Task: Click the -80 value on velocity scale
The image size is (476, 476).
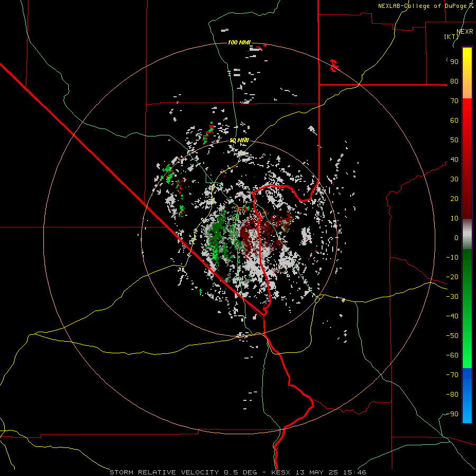Action: click(452, 395)
